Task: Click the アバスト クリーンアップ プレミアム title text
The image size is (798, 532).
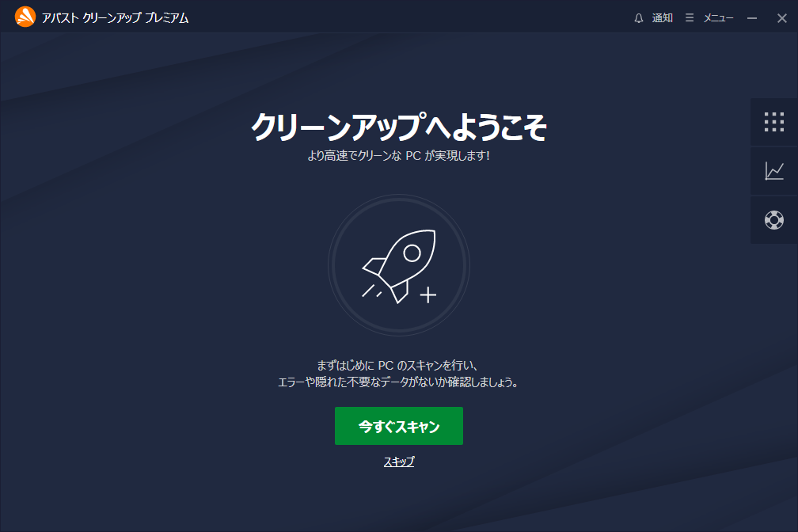Action: [x=115, y=18]
